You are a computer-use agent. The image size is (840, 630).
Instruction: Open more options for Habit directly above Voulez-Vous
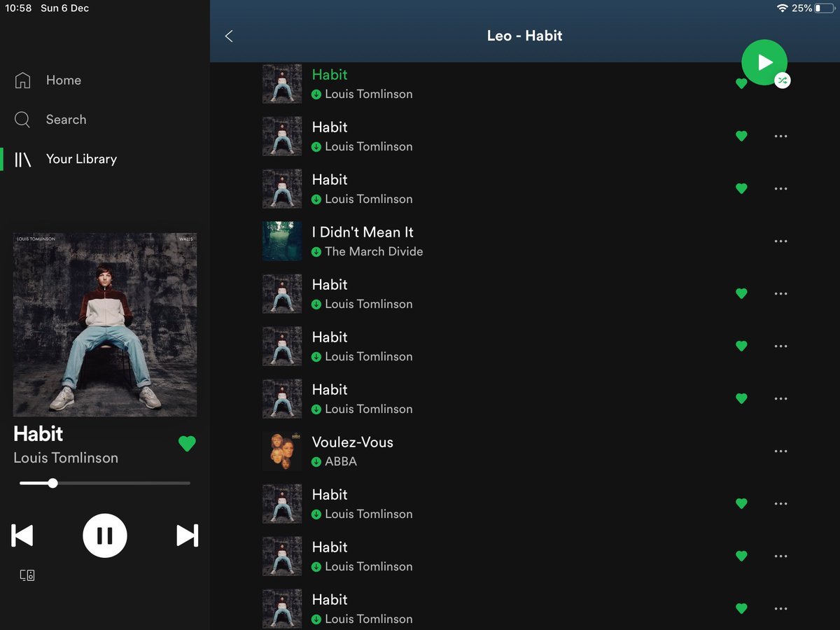coord(781,399)
